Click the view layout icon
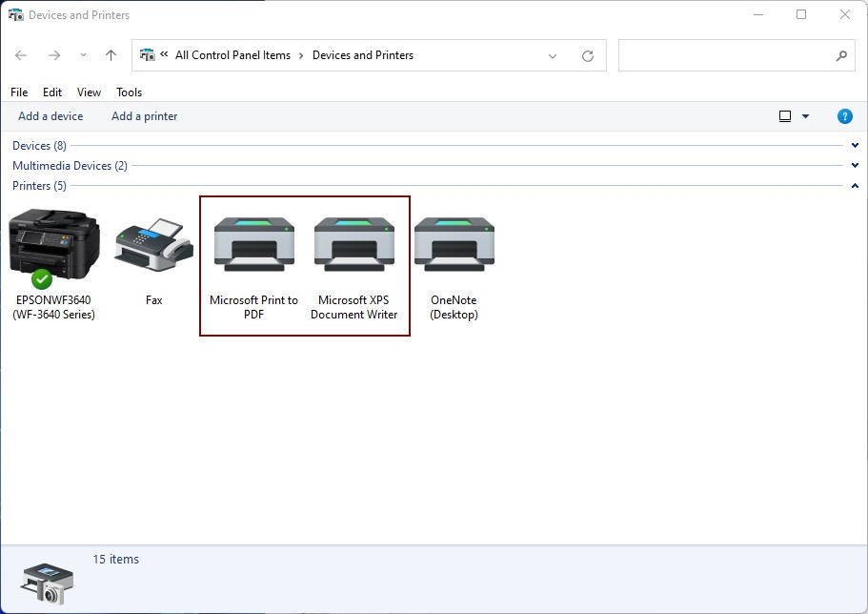The height and width of the screenshot is (614, 868). click(785, 116)
